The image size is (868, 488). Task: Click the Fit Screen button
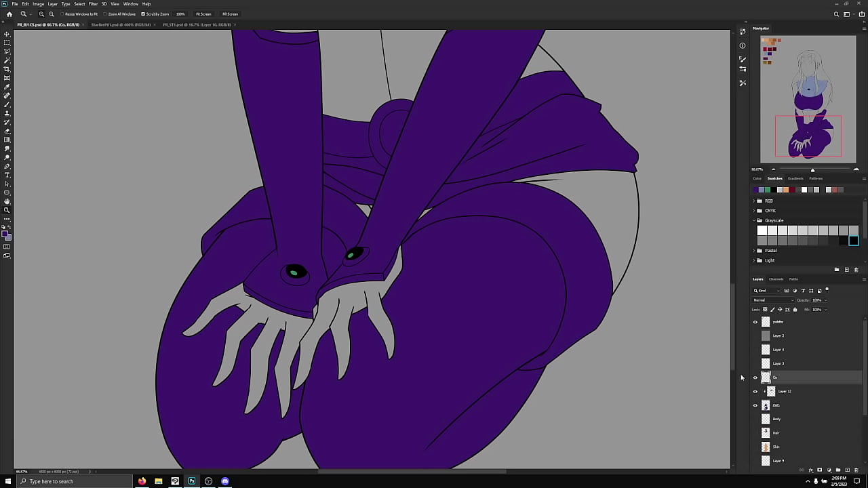203,14
